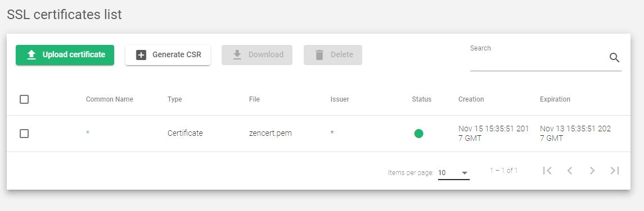Click the search magnifier icon
644x211 pixels.
click(x=614, y=58)
